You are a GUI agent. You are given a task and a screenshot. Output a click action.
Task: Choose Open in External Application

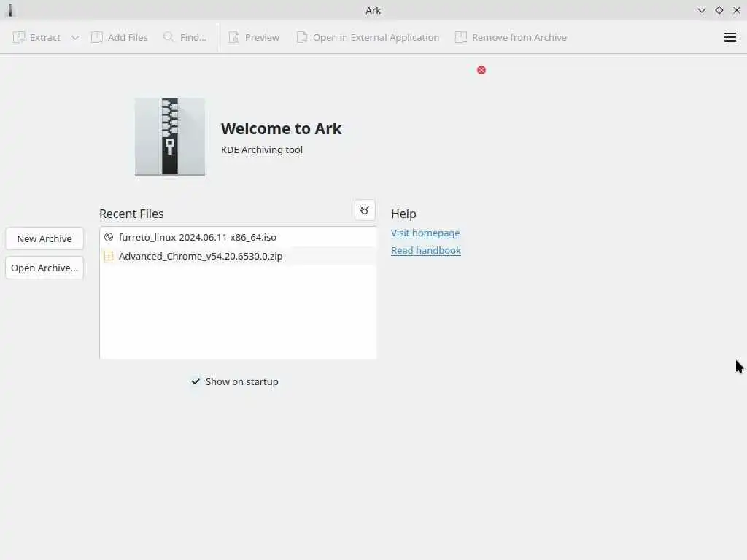pyautogui.click(x=368, y=37)
